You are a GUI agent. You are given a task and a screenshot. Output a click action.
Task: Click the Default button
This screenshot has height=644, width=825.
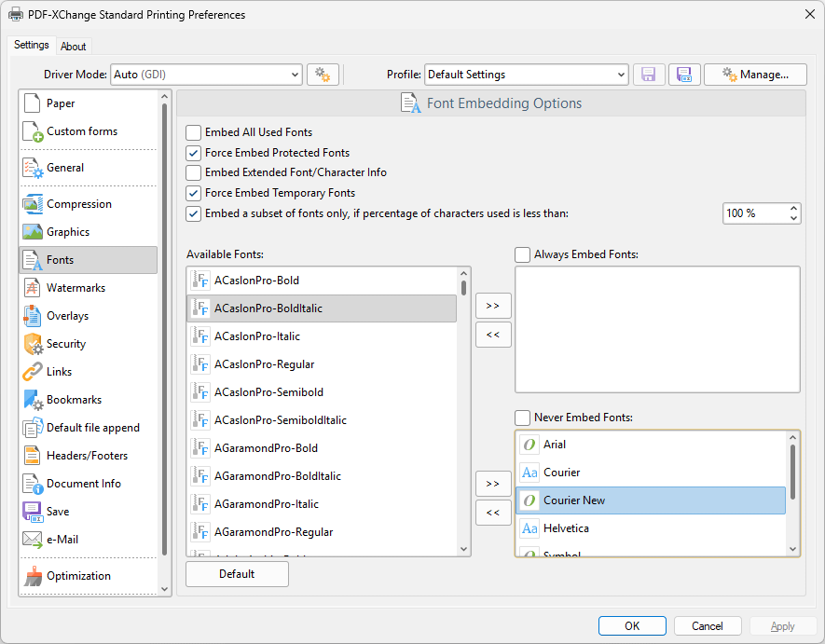point(237,574)
